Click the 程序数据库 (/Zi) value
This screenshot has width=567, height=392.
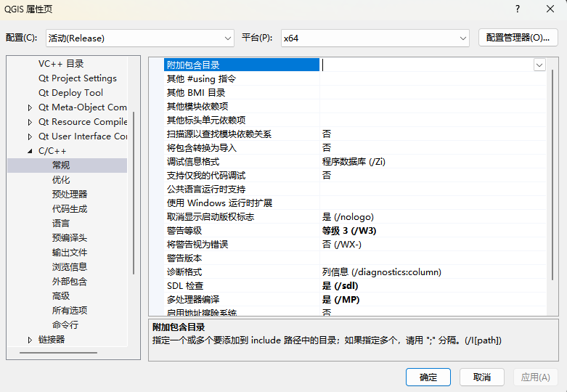354,162
